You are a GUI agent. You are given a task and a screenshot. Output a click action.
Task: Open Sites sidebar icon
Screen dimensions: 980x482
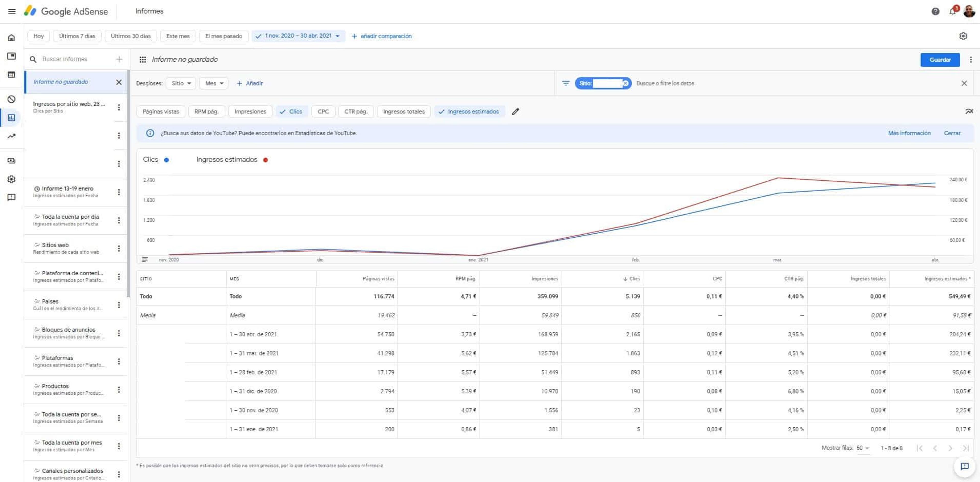(x=11, y=75)
